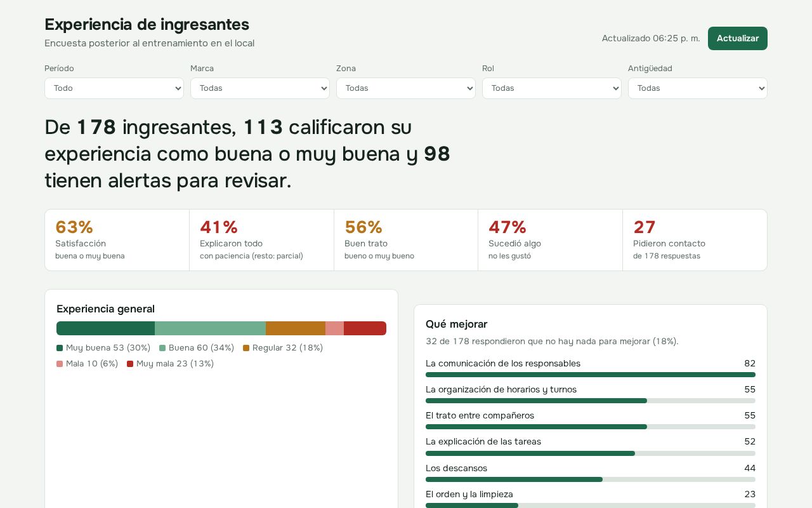Image resolution: width=812 pixels, height=508 pixels.
Task: Click La explicación de las tareas bar
Action: pos(591,453)
